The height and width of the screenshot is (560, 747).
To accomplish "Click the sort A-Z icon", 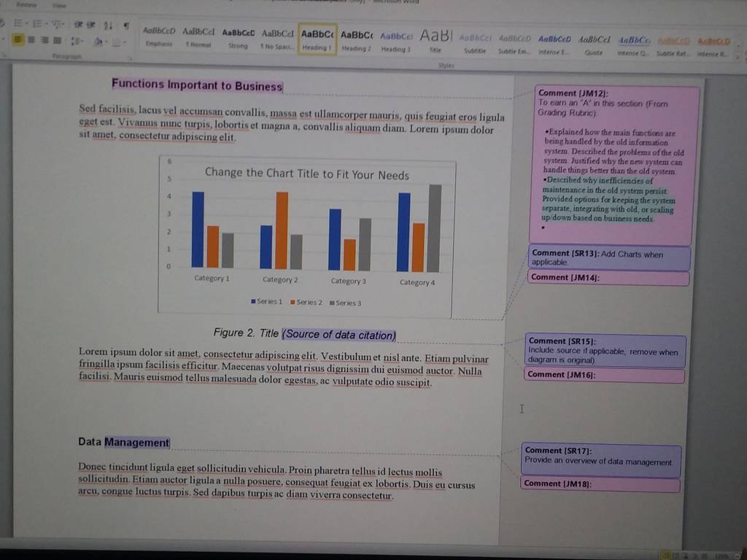I will pos(108,25).
